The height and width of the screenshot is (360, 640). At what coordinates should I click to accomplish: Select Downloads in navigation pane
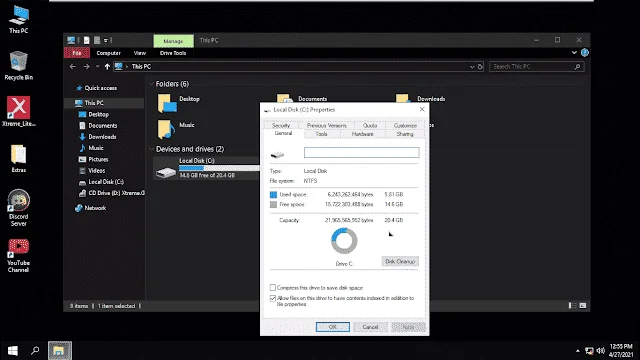(x=102, y=137)
